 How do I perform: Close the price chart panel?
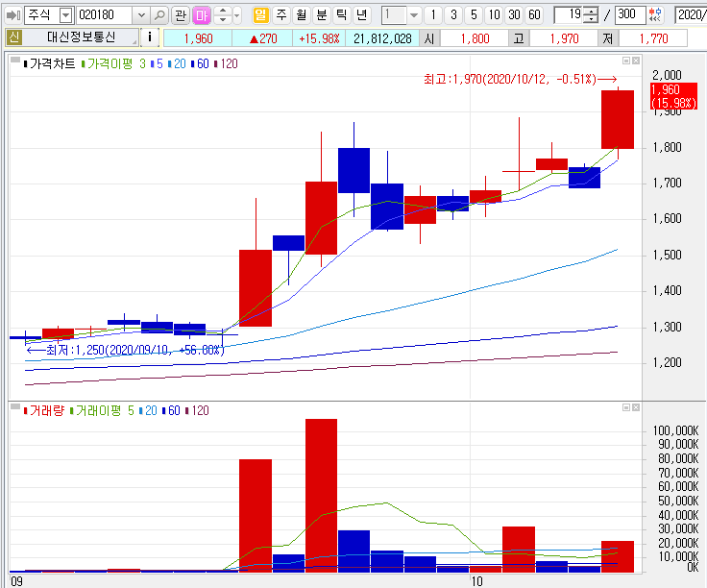point(635,61)
